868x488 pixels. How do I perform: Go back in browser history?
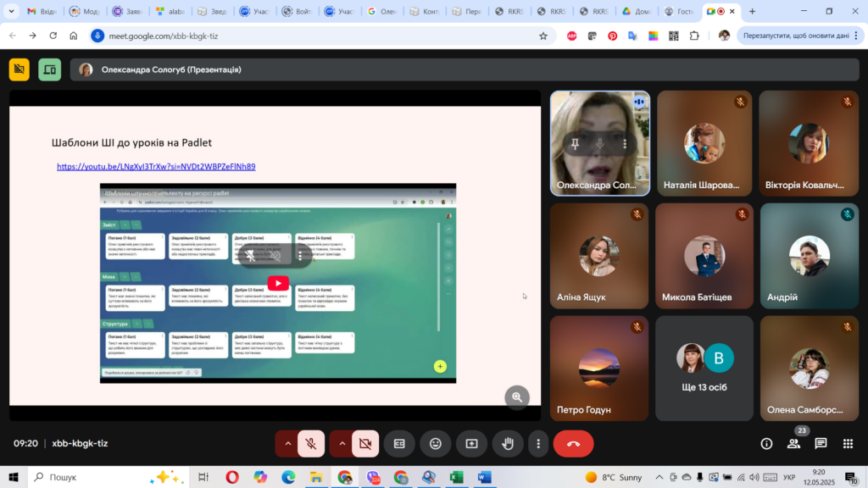tap(12, 36)
